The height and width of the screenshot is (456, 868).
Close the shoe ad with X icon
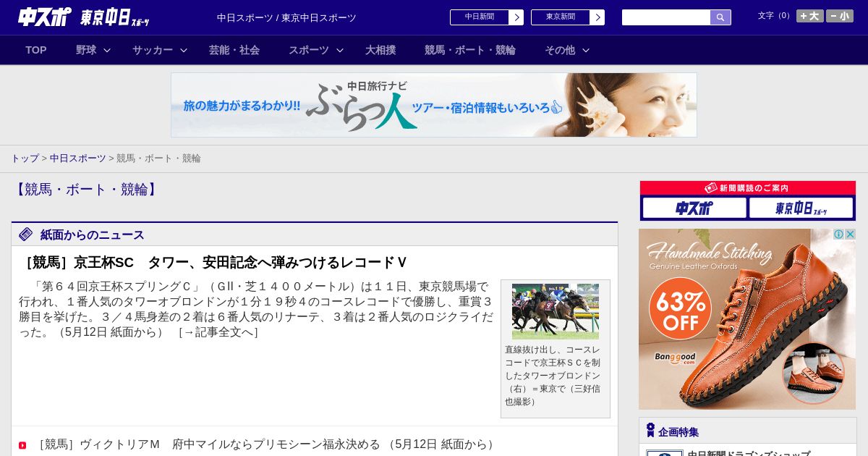click(851, 234)
